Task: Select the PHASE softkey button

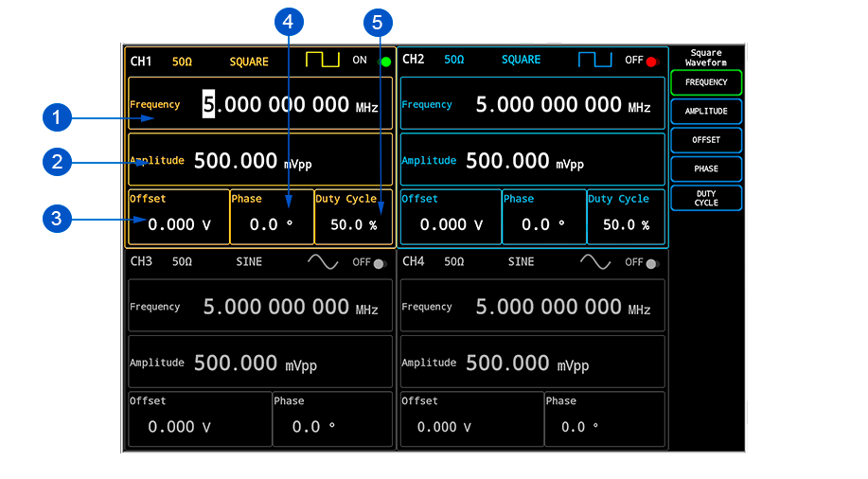Action: (x=706, y=169)
